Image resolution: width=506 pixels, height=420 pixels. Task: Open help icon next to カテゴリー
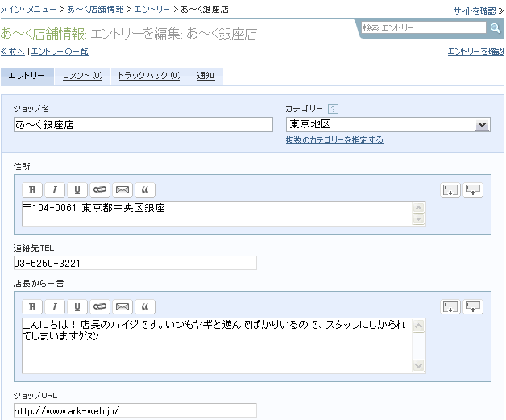click(x=333, y=109)
